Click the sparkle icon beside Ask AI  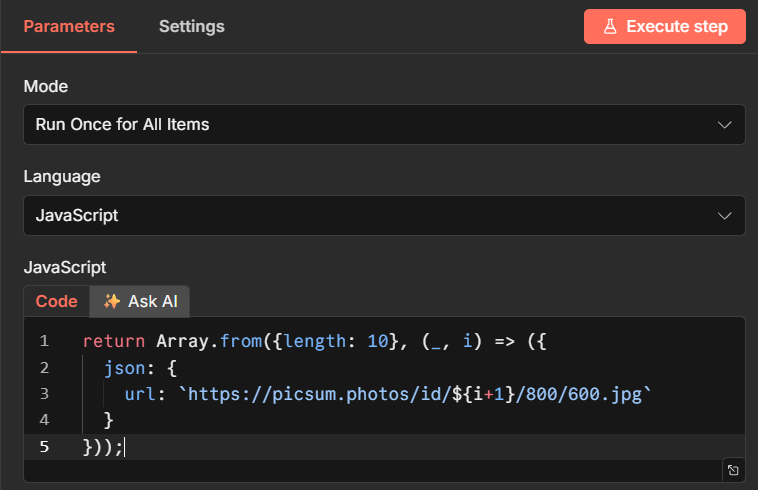(x=112, y=301)
